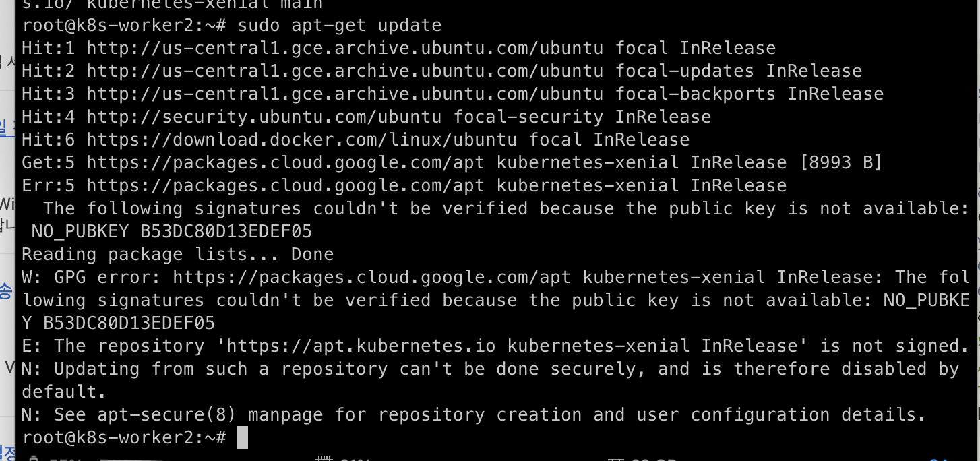Click the 'kubernetes-xenial main' text on the top line
The image size is (980, 461).
[x=205, y=5]
